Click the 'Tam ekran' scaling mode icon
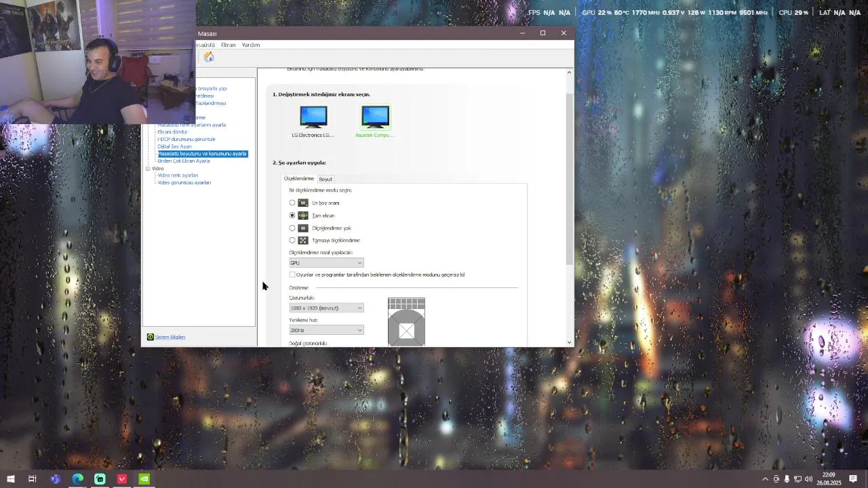The height and width of the screenshot is (488, 868). [x=303, y=216]
